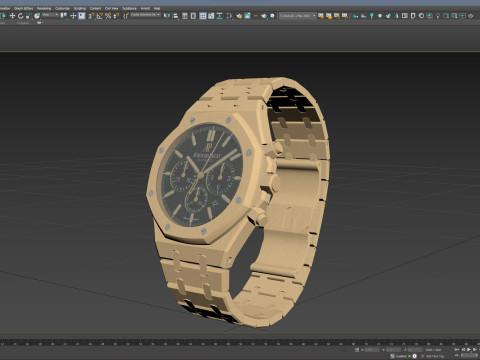This screenshot has width=480, height=360.
Task: Open the Substance menu
Action: pyautogui.click(x=129, y=8)
